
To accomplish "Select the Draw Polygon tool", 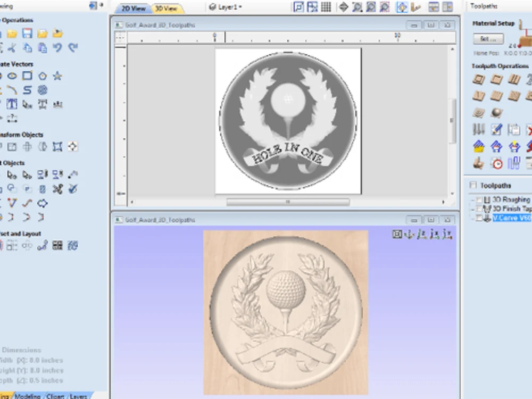I will 43,76.
